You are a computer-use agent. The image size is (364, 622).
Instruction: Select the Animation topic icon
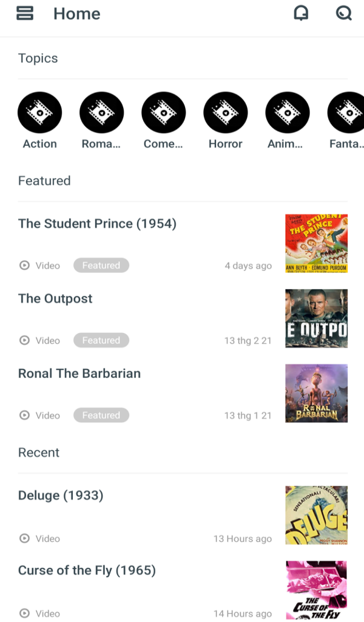pyautogui.click(x=287, y=112)
